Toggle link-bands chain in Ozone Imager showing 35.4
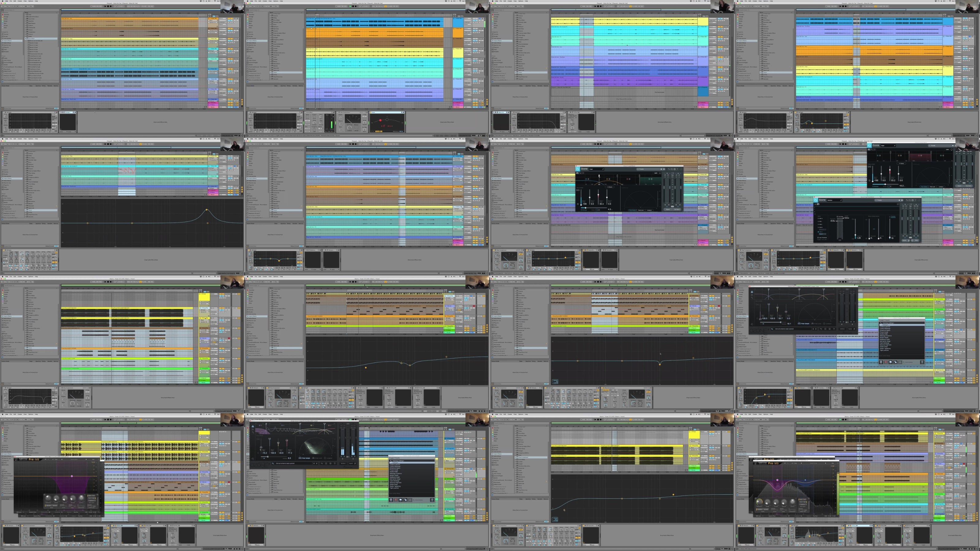 tap(578, 190)
